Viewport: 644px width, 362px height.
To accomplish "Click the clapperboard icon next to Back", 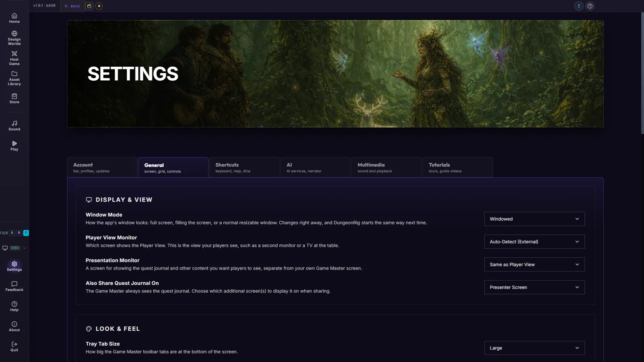I will click(x=89, y=6).
